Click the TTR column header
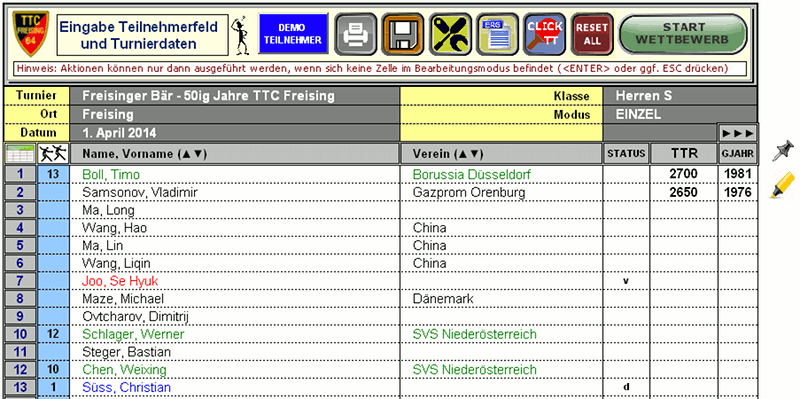This screenshot has height=399, width=800. (684, 154)
